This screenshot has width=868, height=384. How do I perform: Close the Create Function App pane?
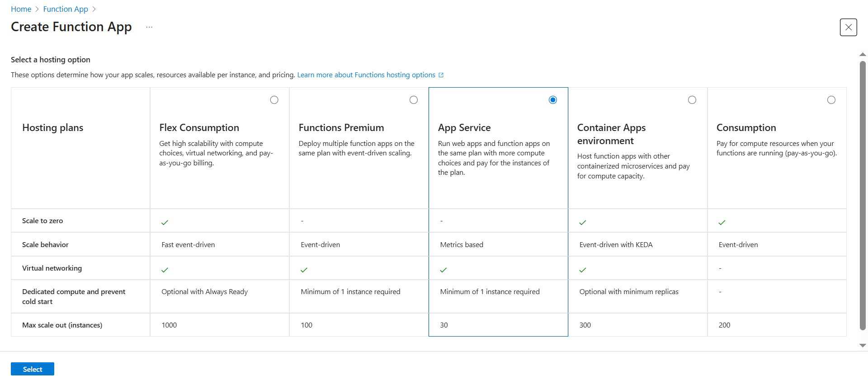pyautogui.click(x=848, y=27)
